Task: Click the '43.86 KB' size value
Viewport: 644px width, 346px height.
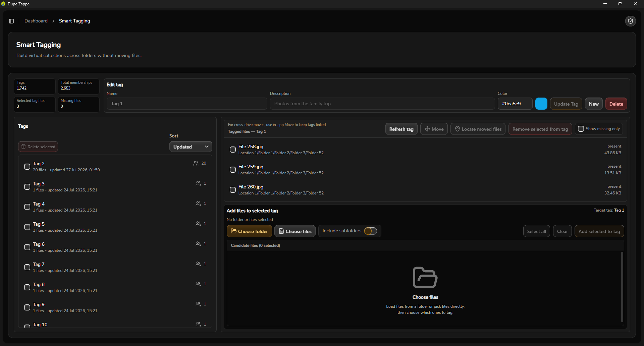Action: (x=612, y=153)
